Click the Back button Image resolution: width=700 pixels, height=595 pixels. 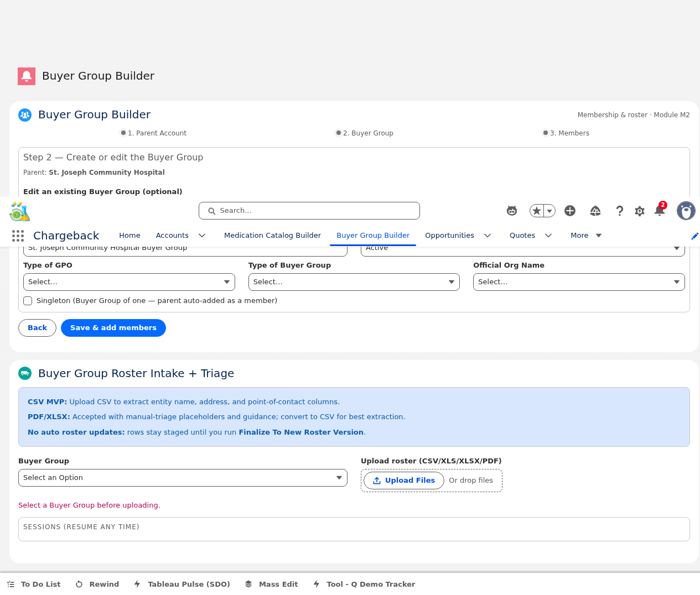pyautogui.click(x=37, y=328)
